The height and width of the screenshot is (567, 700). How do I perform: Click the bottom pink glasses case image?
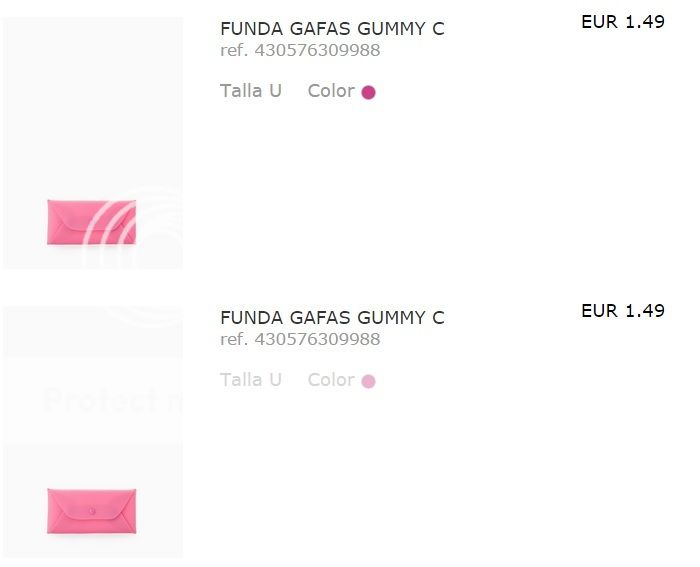[x=91, y=511]
